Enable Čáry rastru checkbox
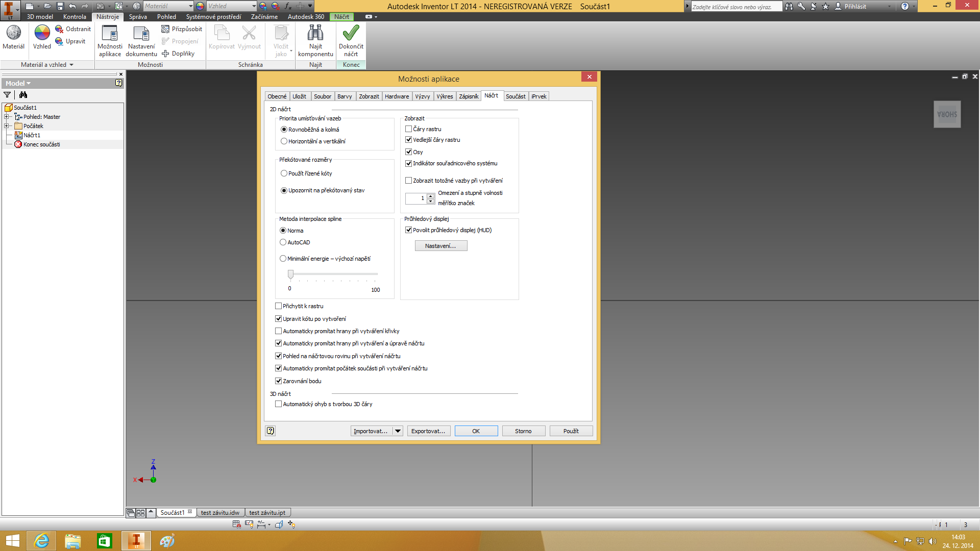 pyautogui.click(x=408, y=129)
